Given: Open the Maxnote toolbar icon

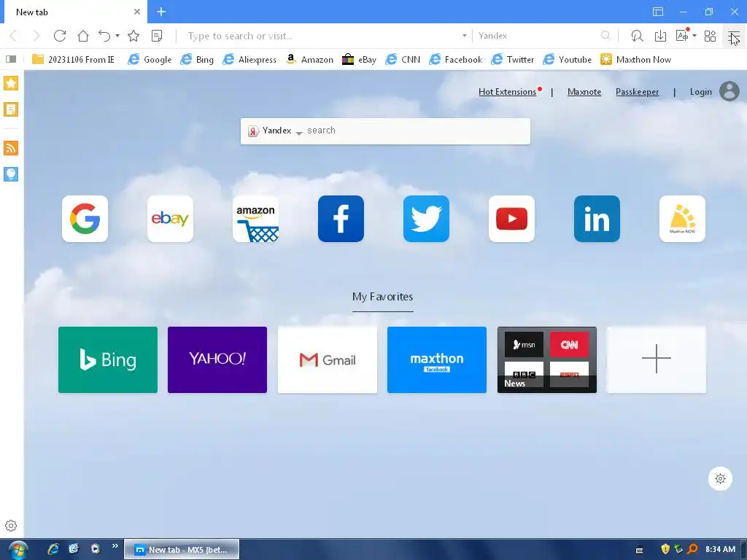Looking at the screenshot, I should coord(157,36).
